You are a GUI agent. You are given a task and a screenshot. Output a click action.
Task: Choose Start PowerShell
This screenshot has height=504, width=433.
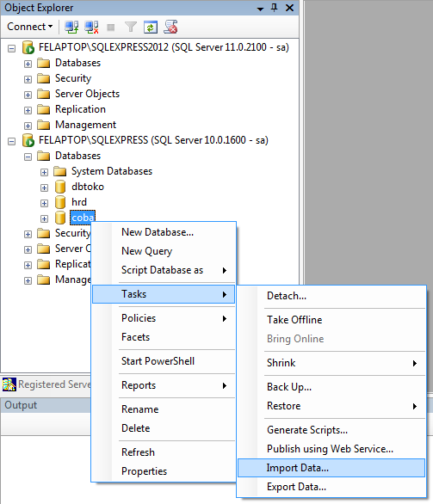click(164, 361)
